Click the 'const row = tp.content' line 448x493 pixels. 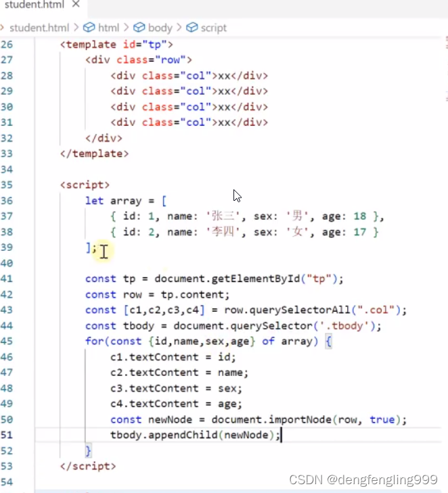(158, 295)
